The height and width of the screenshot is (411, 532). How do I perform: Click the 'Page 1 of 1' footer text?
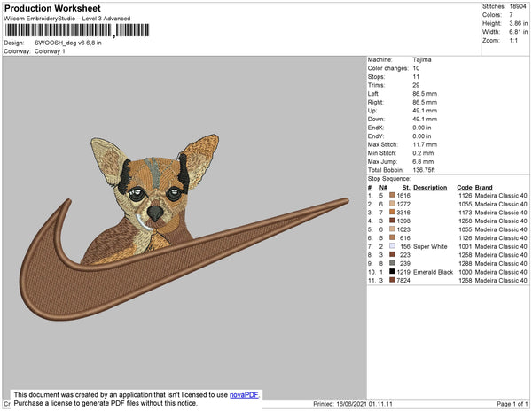click(x=512, y=404)
